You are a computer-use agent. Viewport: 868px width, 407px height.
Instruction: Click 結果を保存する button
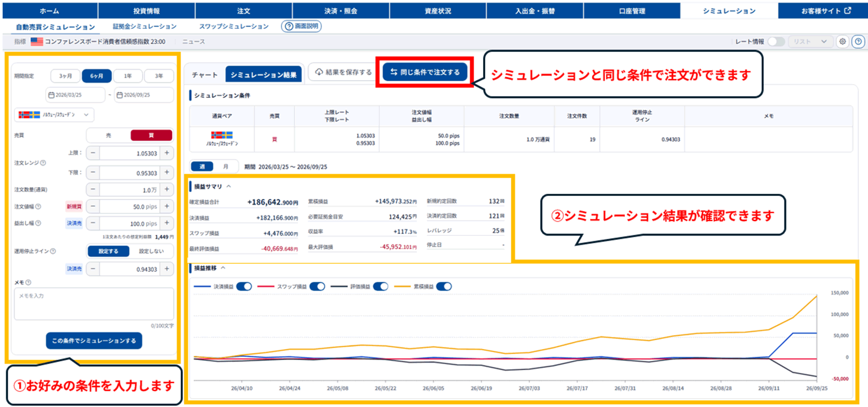[343, 72]
